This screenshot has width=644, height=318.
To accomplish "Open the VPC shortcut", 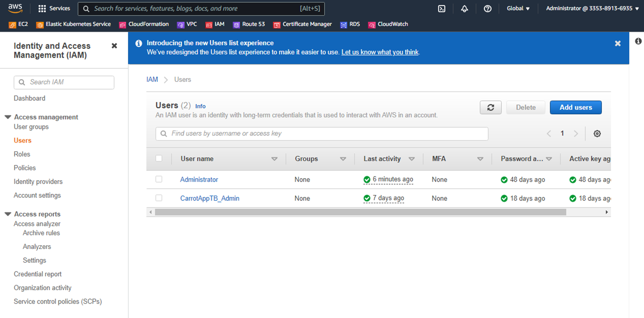I will pos(187,24).
